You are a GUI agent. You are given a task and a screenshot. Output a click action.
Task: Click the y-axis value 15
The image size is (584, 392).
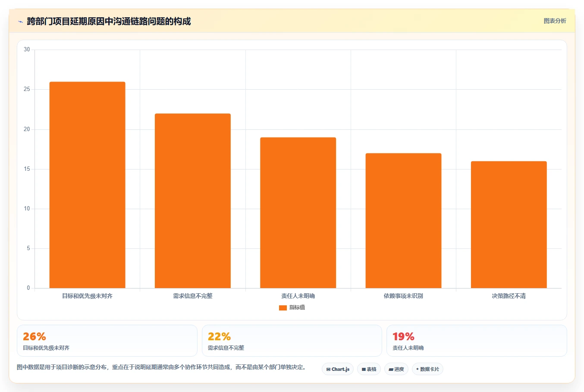tap(27, 169)
